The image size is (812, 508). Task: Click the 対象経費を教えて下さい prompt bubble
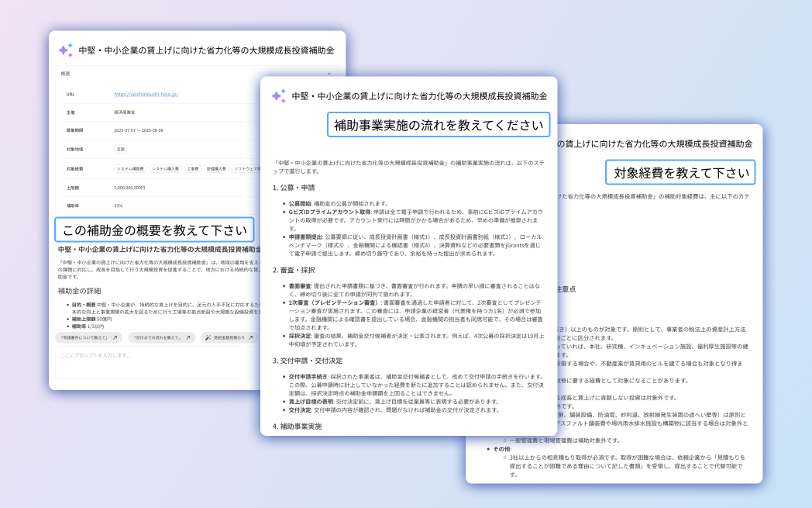[681, 172]
